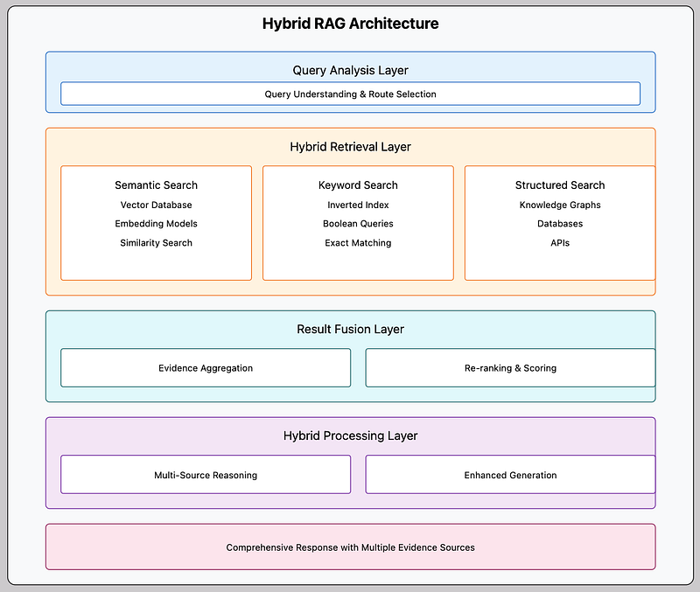Click the Re-ranking & Scoring box

tap(510, 367)
